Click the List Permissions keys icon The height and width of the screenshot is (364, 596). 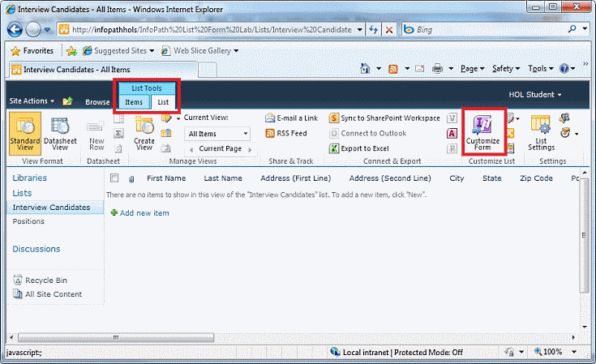point(564,118)
